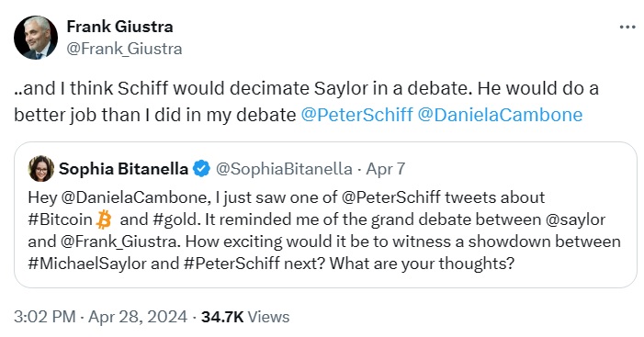This screenshot has height=337, width=644.
Task: Click the blue verified badge
Action: [201, 169]
